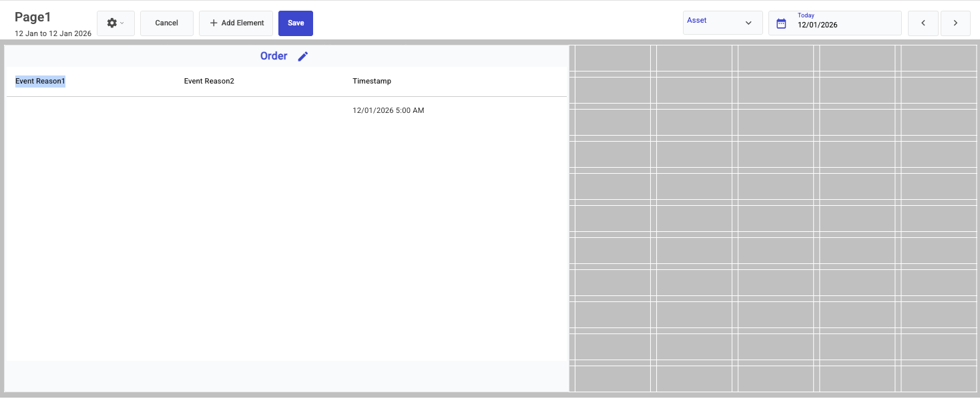Click the Order widget title

tap(274, 56)
